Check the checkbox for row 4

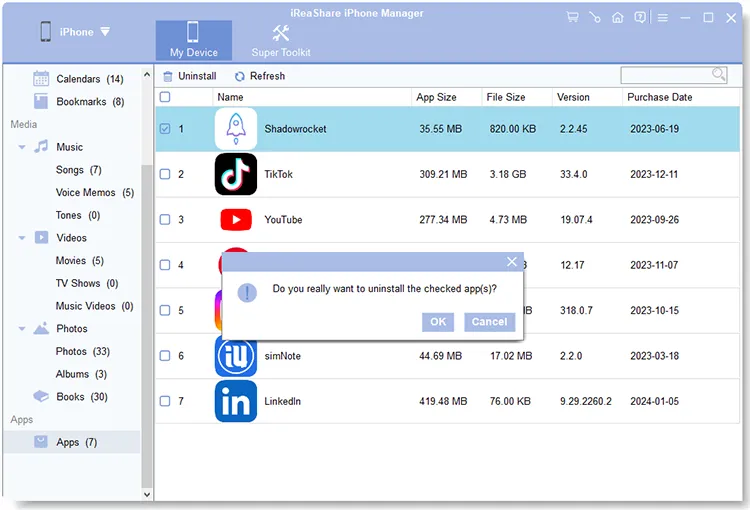pos(165,265)
